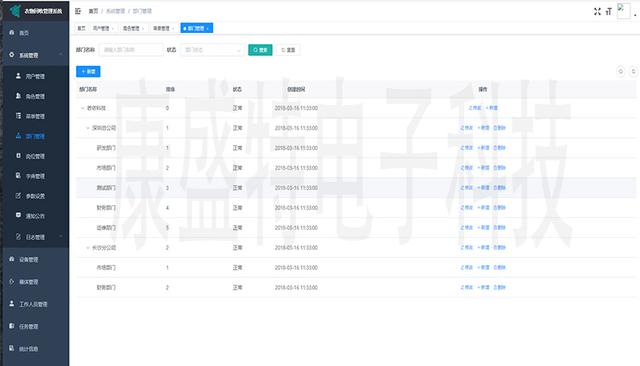640x366 pixels.
Task: Open 参数设置 in the sidebar
Action: 35,196
